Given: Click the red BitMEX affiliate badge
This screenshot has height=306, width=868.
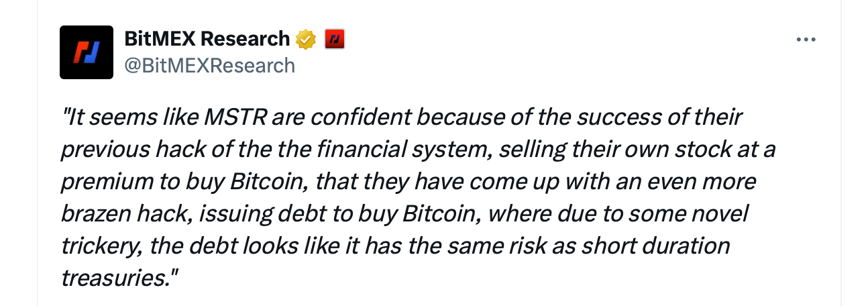Looking at the screenshot, I should pos(333,40).
